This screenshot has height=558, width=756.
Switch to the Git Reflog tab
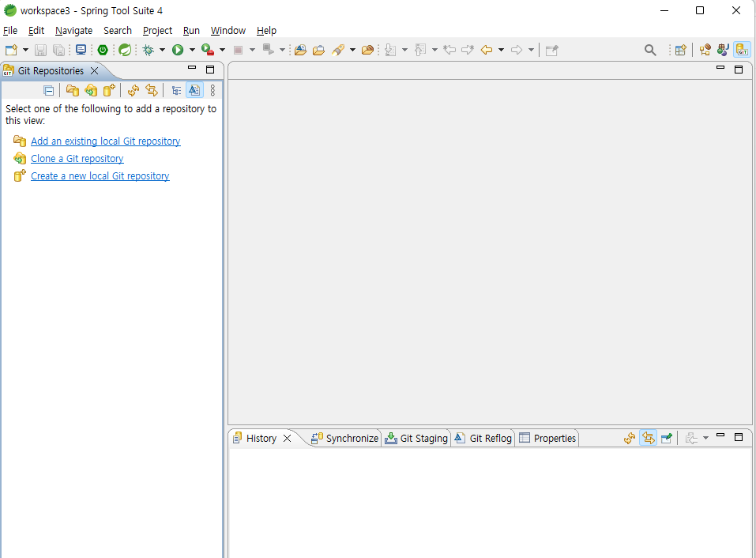483,439
